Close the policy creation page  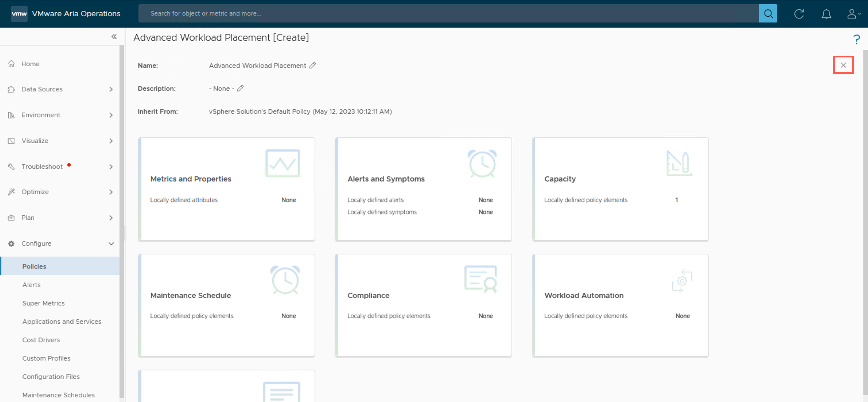[x=843, y=65]
